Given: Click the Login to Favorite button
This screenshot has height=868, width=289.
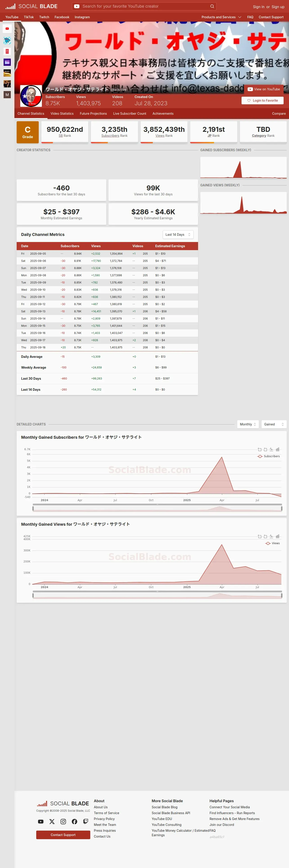Looking at the screenshot, I should point(262,101).
